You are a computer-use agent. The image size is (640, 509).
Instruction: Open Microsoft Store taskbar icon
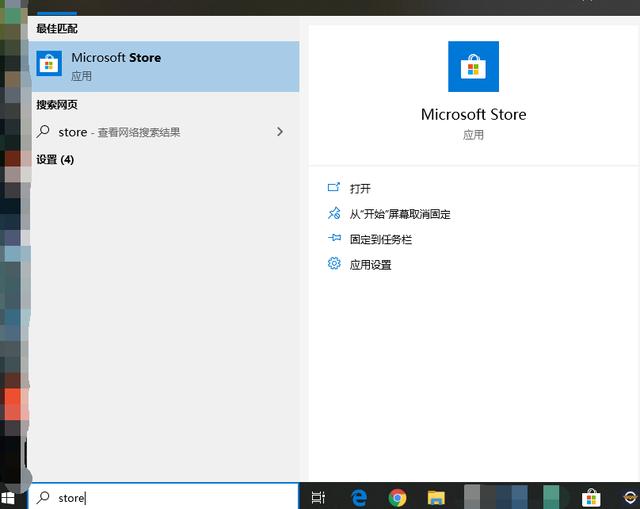click(x=591, y=497)
